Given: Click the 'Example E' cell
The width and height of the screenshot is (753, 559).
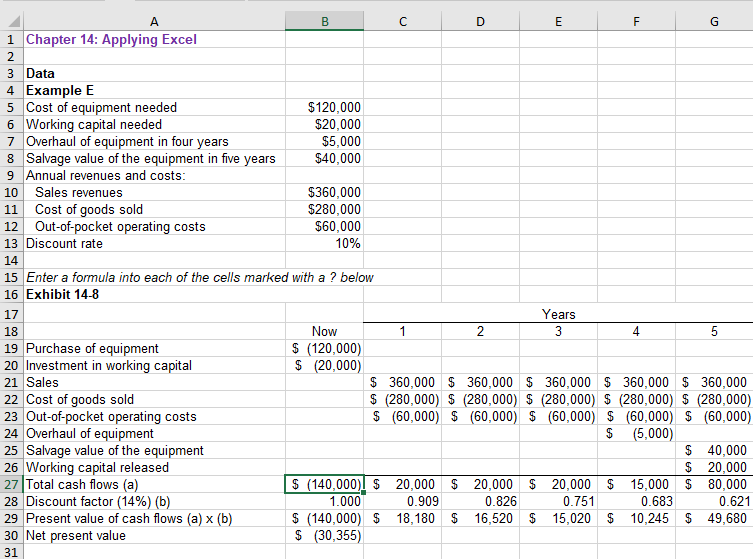Looking at the screenshot, I should pyautogui.click(x=154, y=90).
